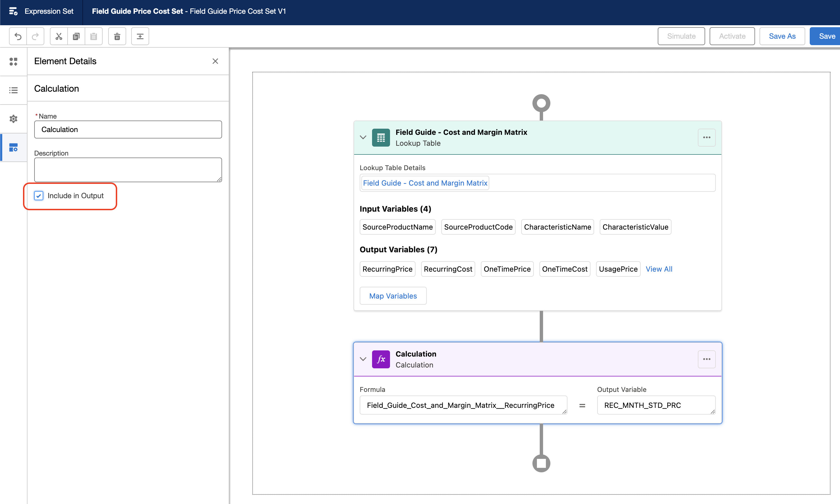This screenshot has width=840, height=504.
Task: Click the start node circle
Action: point(541,103)
